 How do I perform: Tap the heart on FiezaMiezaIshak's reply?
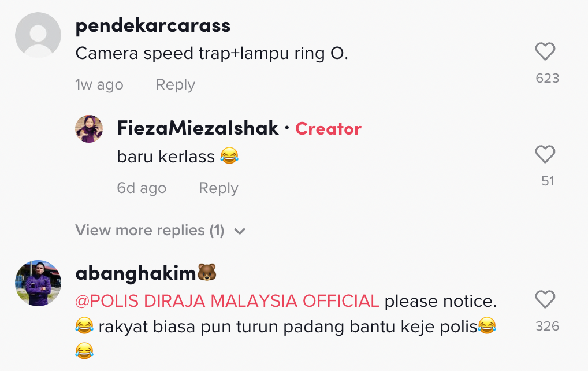tap(545, 155)
